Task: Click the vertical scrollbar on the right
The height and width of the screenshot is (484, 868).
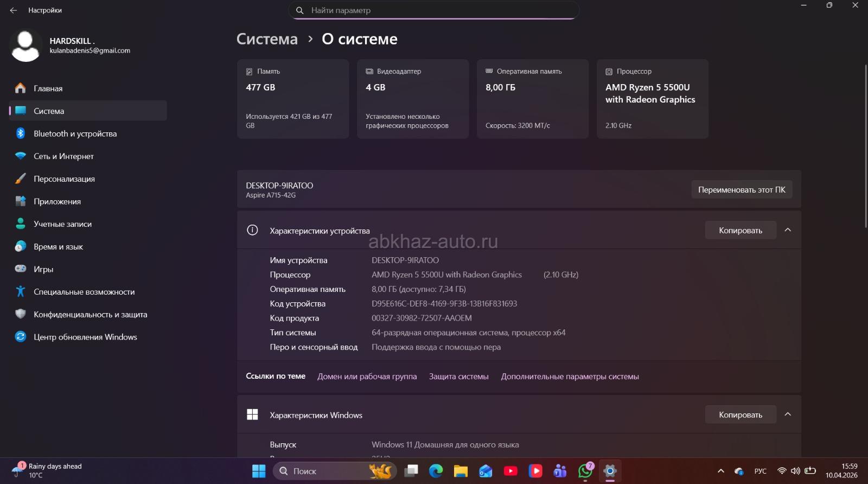Action: click(865, 147)
